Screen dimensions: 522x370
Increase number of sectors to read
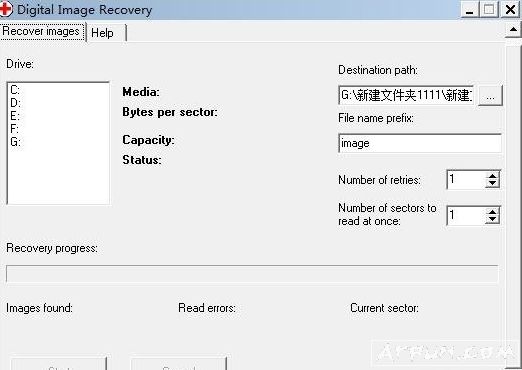click(492, 212)
